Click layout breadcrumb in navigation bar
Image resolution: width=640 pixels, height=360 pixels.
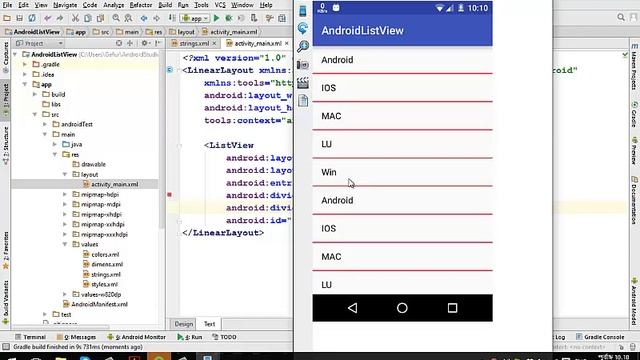coord(182,32)
